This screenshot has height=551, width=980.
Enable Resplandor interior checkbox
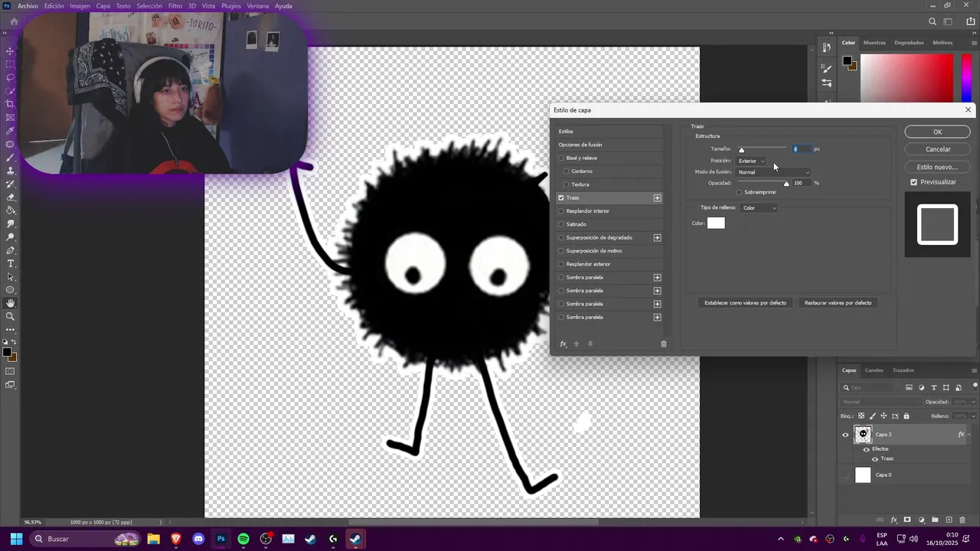coord(561,211)
